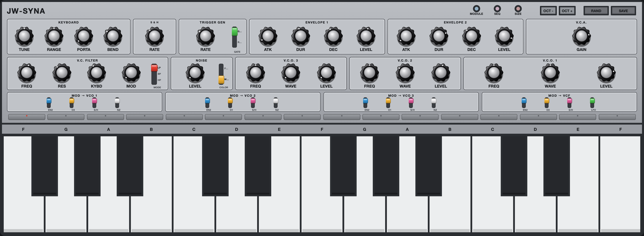
Task: Click the Keyboard TUNE knob
Action: point(24,36)
